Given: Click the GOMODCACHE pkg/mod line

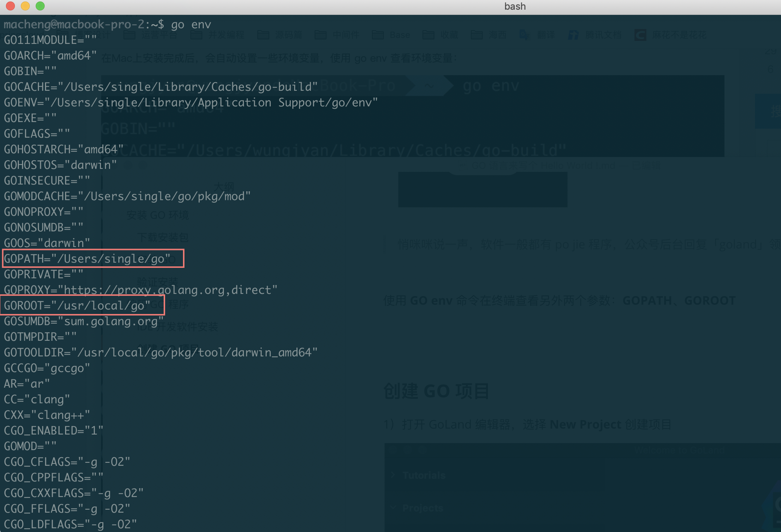Looking at the screenshot, I should (x=127, y=196).
